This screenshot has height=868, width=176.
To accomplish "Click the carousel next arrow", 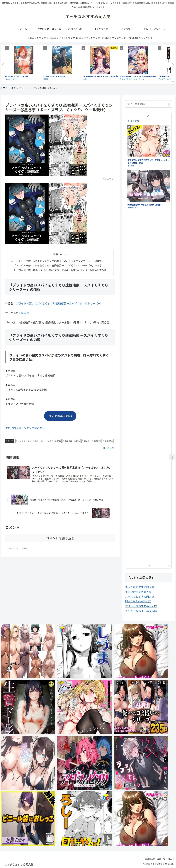I will pos(173,65).
